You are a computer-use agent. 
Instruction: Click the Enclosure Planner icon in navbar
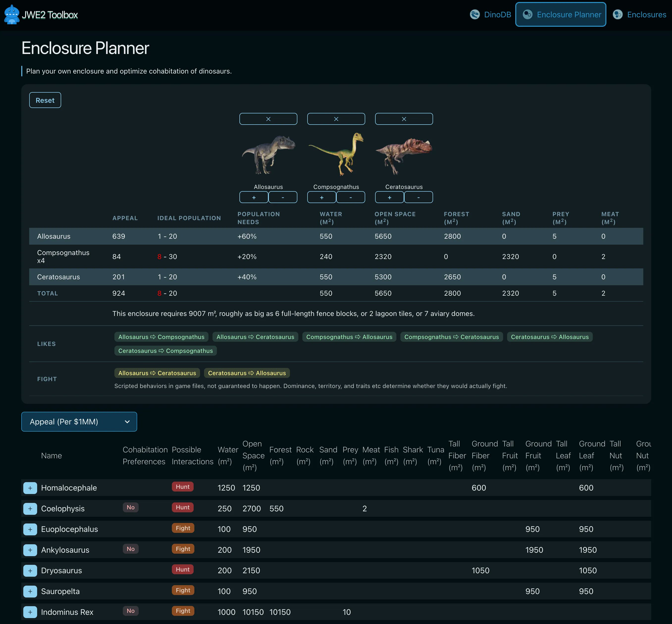coord(528,15)
